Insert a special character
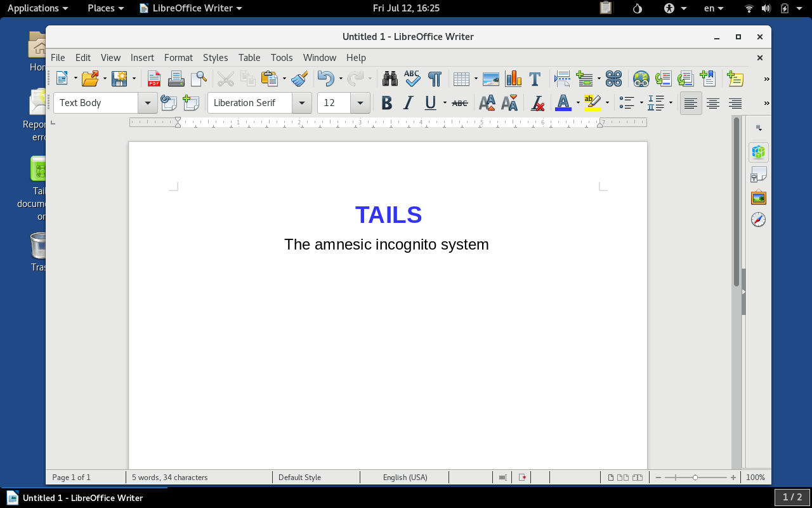 pos(613,79)
